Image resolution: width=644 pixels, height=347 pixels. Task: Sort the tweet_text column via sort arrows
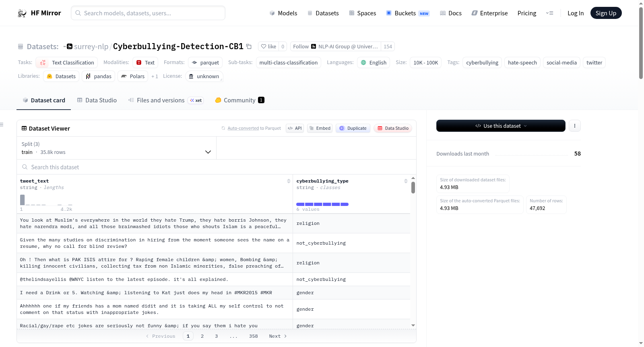click(x=289, y=181)
